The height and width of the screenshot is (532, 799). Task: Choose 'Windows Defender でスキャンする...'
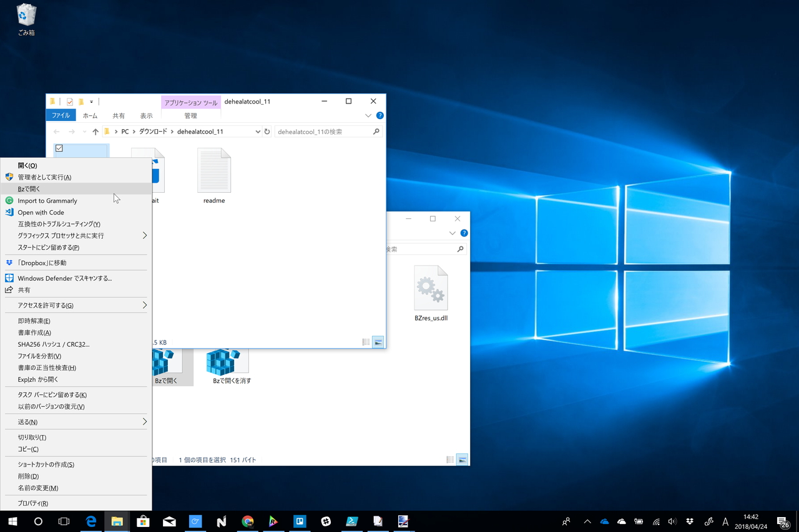[76, 278]
